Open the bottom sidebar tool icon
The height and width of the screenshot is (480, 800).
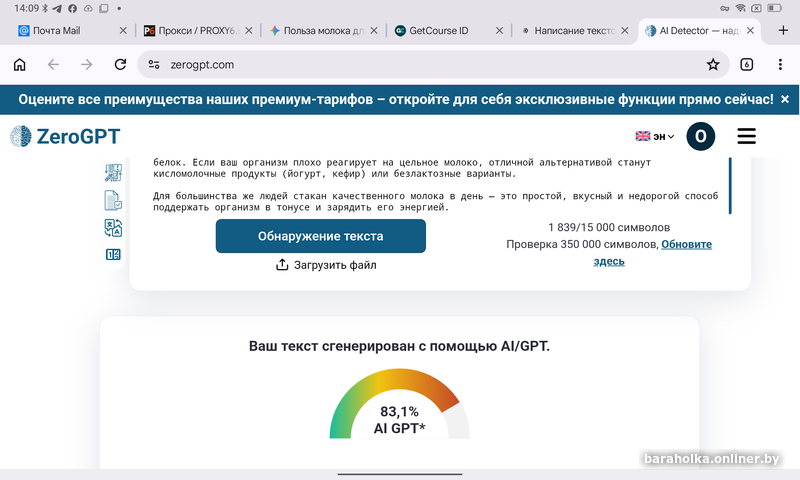(113, 255)
